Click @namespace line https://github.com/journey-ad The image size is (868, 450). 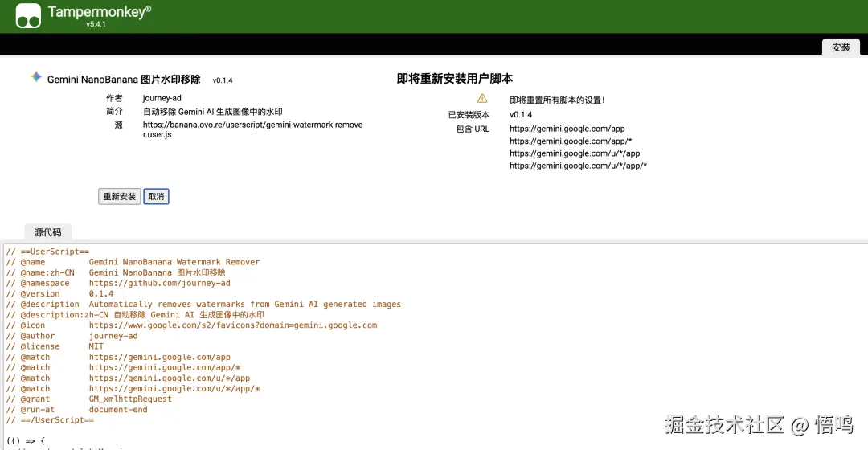(118, 283)
